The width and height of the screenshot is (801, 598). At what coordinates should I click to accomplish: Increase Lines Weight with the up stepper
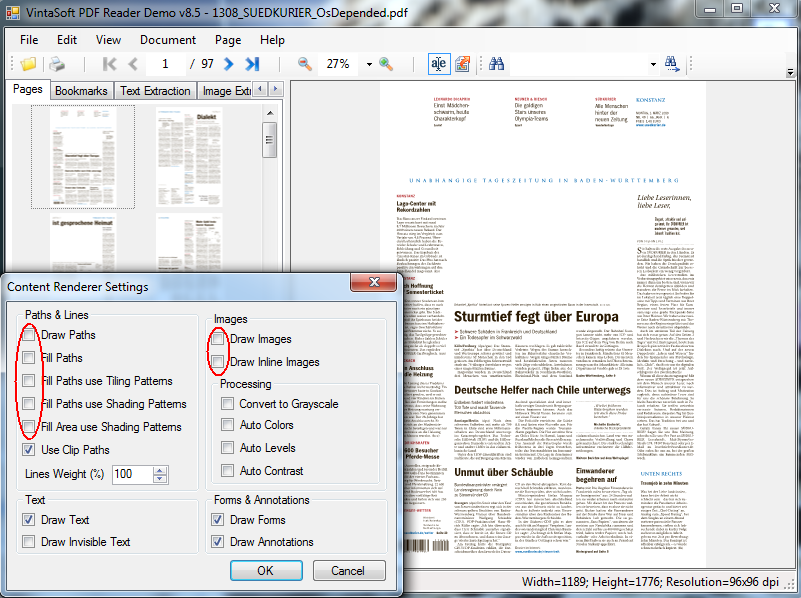coord(158,469)
